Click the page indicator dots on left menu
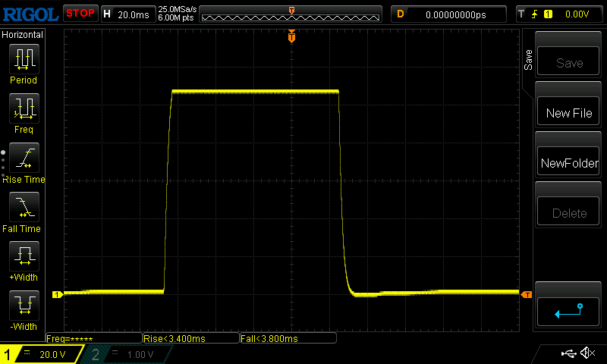 3,164
